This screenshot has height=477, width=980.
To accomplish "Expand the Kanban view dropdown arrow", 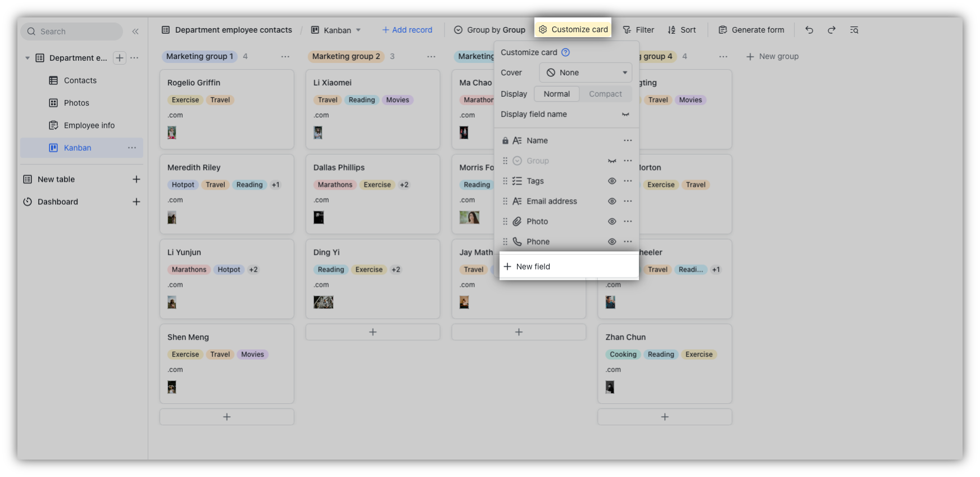I will (359, 30).
